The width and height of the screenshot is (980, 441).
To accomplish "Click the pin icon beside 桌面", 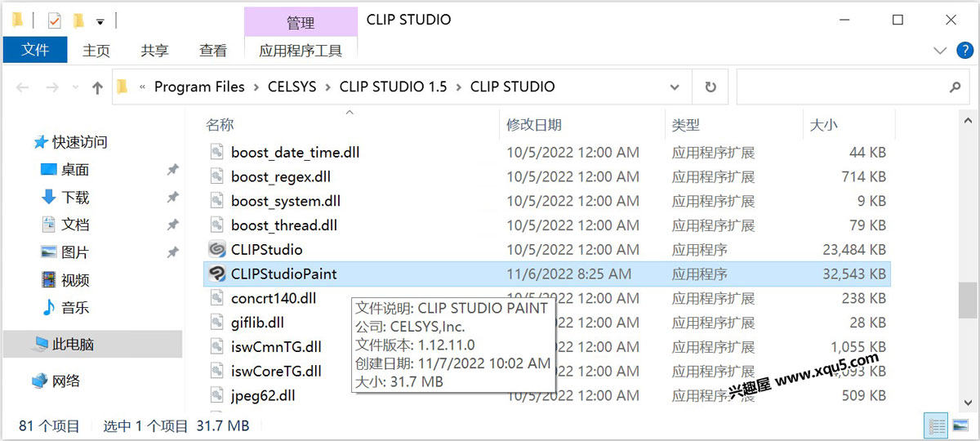I will pyautogui.click(x=172, y=170).
